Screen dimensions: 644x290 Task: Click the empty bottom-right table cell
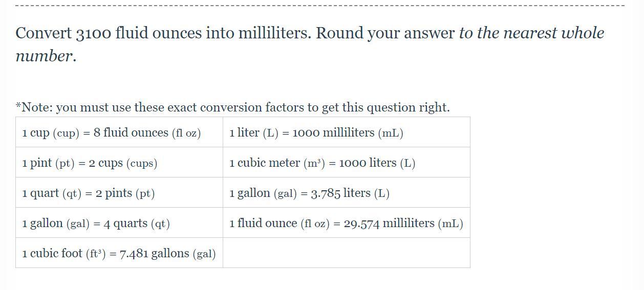346,253
